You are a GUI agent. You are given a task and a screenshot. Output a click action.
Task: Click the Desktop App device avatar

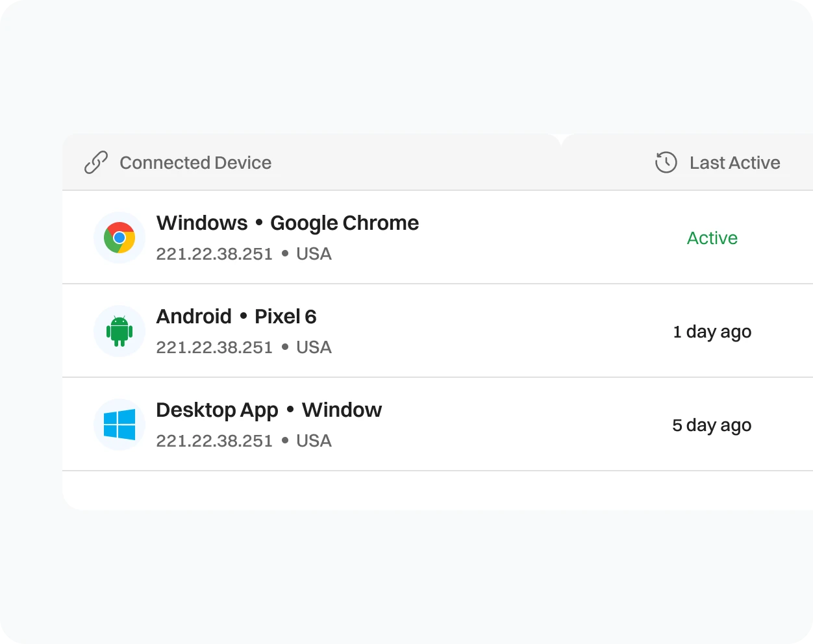coord(119,425)
